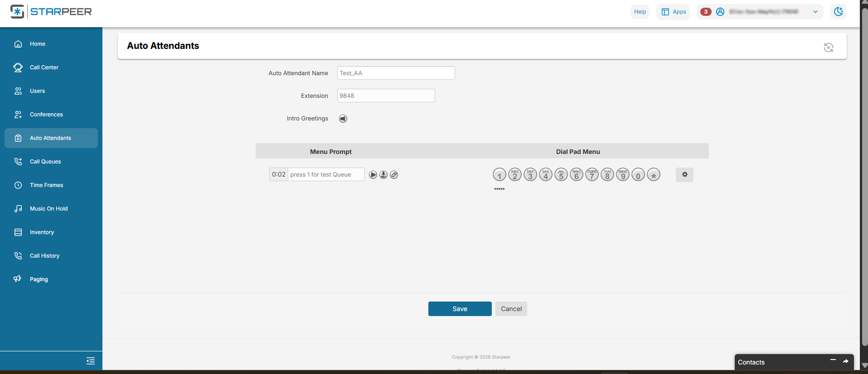868x374 pixels.
Task: Toggle dark mode with moon icon
Action: tap(839, 12)
